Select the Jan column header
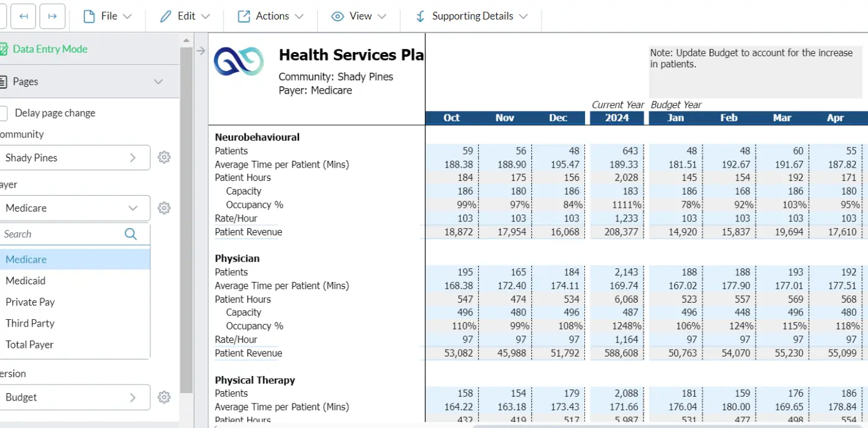The height and width of the screenshot is (428, 868). tap(675, 118)
